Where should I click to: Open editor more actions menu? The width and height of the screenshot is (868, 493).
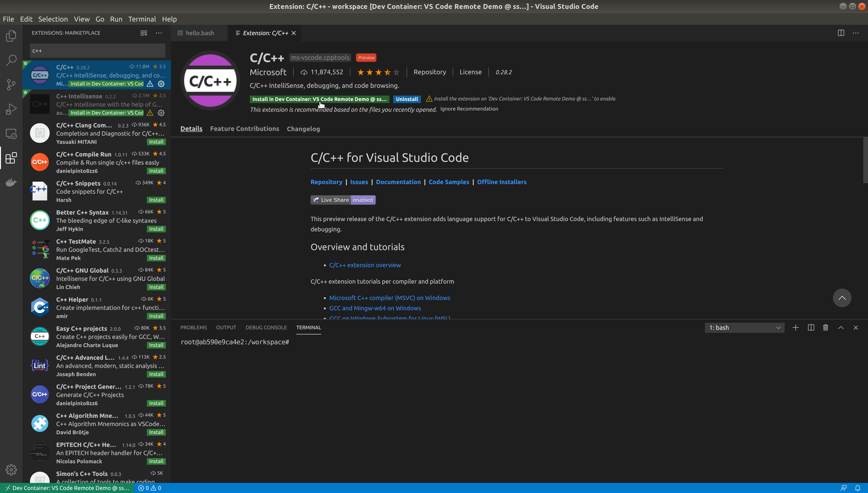tap(856, 33)
